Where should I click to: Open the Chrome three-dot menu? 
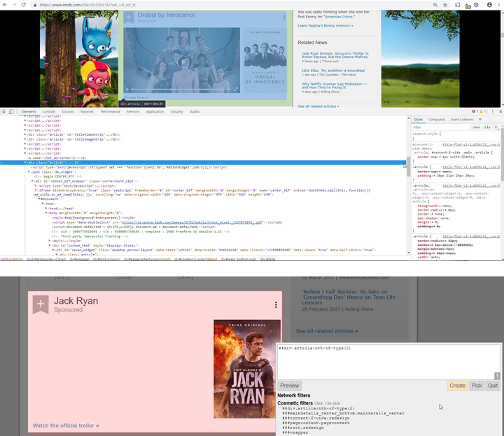[499, 5]
